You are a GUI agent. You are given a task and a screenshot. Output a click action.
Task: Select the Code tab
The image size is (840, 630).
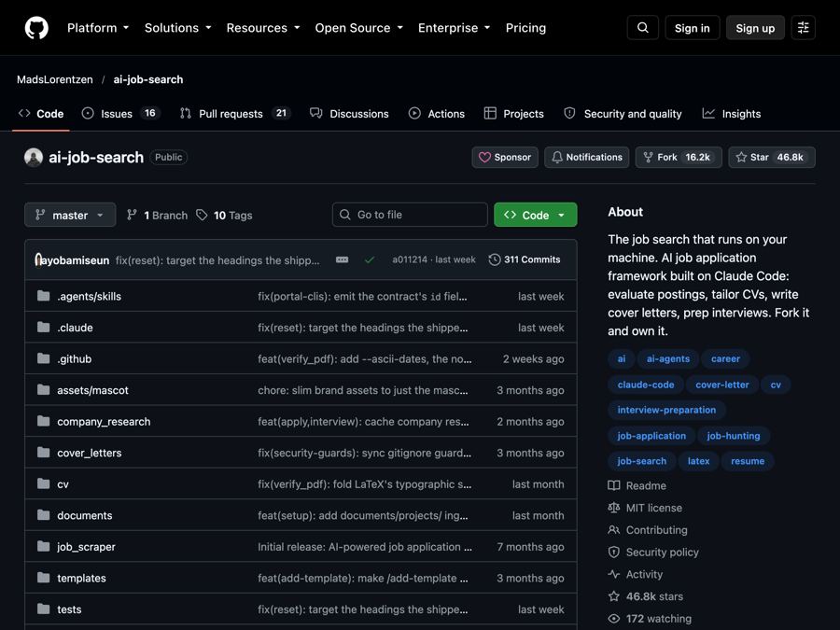click(41, 114)
